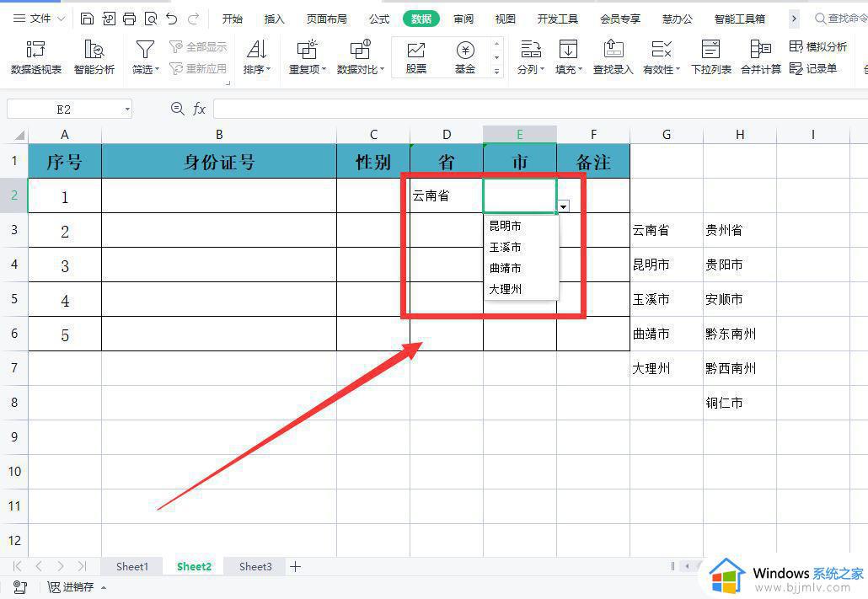Viewport: 868px width, 599px height.
Task: Click the Select All corner triangle
Action: (x=19, y=135)
